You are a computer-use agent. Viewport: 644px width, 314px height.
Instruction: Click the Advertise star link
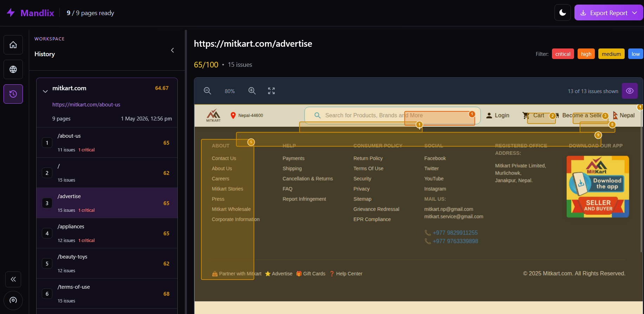(x=279, y=274)
